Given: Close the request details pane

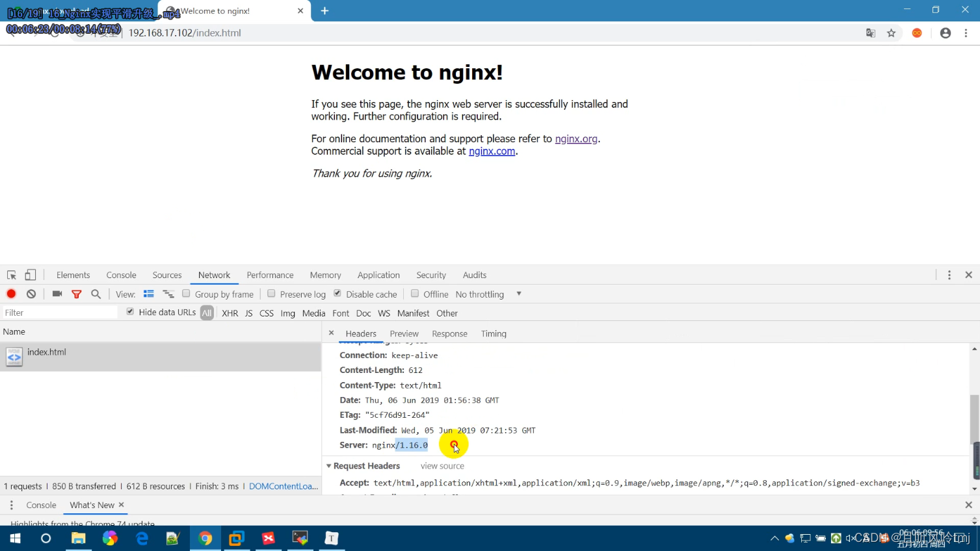Looking at the screenshot, I should 331,333.
